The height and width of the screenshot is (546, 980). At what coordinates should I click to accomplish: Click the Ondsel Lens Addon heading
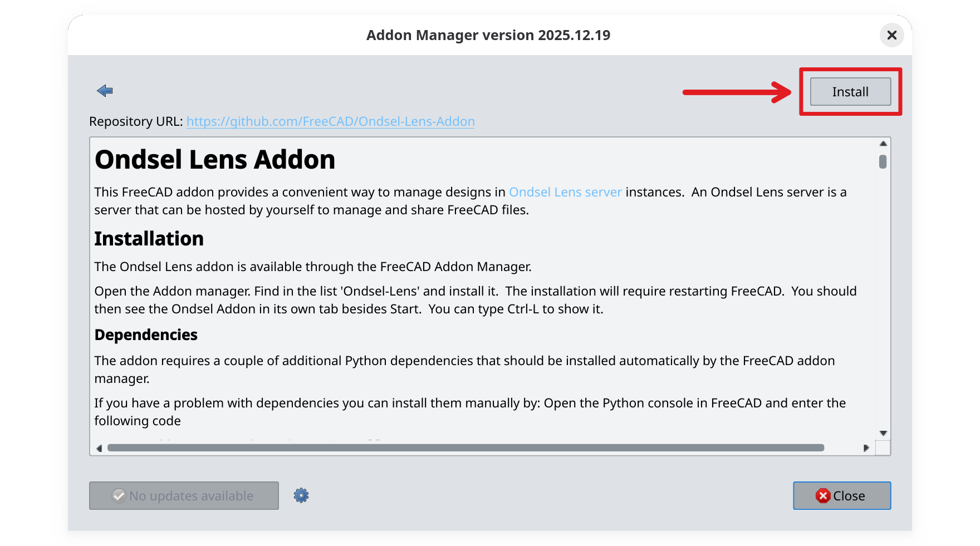pos(215,160)
